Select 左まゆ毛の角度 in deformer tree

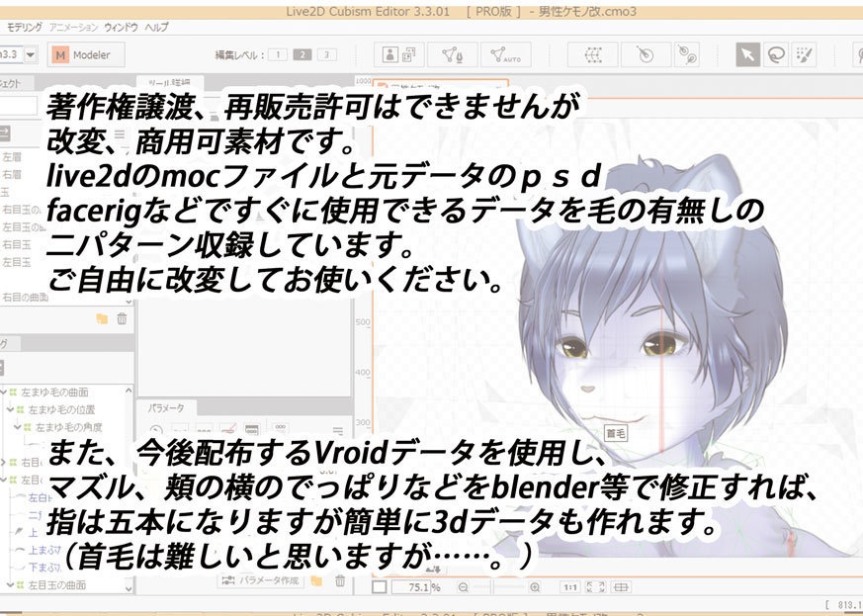[69, 427]
